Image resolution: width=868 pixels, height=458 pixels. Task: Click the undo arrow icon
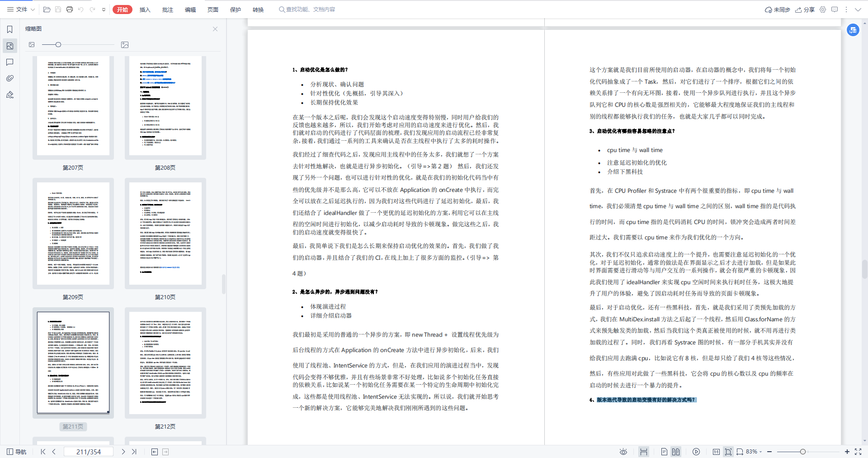(x=81, y=10)
